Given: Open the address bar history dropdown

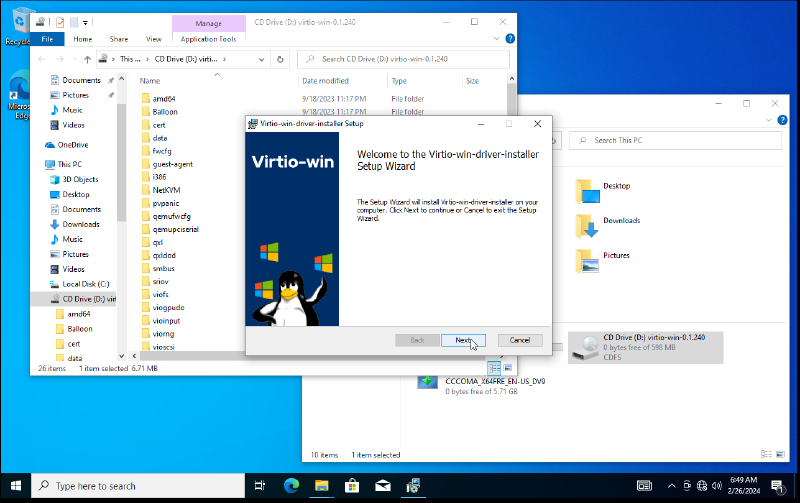Looking at the screenshot, I should pyautogui.click(x=261, y=59).
